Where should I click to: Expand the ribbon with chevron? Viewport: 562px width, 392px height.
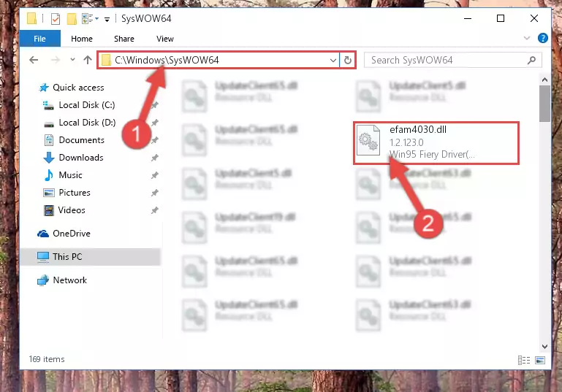pos(526,38)
